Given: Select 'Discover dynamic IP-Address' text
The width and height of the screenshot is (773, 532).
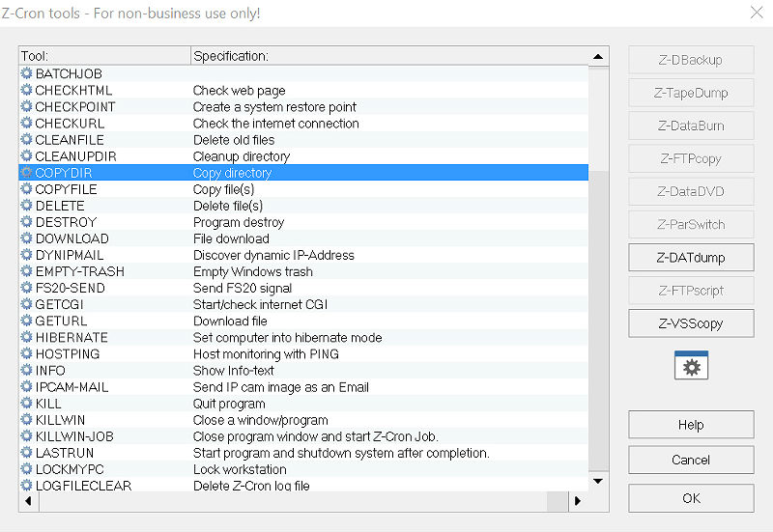Looking at the screenshot, I should click(x=273, y=255).
